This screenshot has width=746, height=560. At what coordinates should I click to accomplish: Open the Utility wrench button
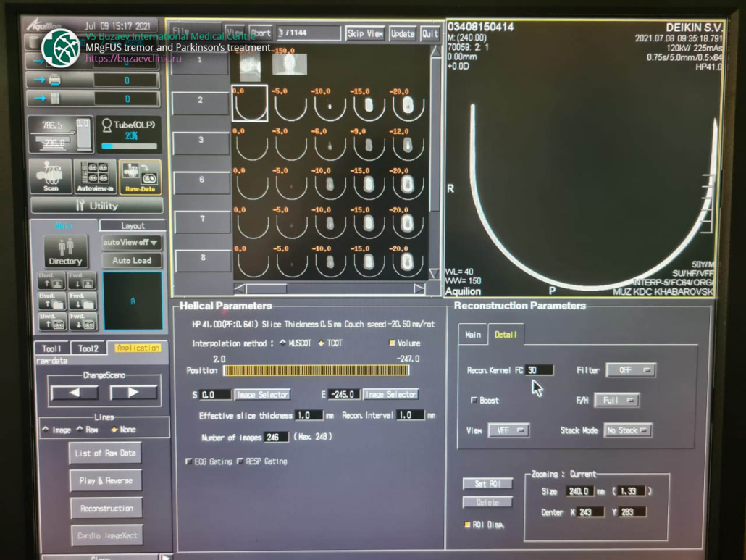(x=96, y=206)
